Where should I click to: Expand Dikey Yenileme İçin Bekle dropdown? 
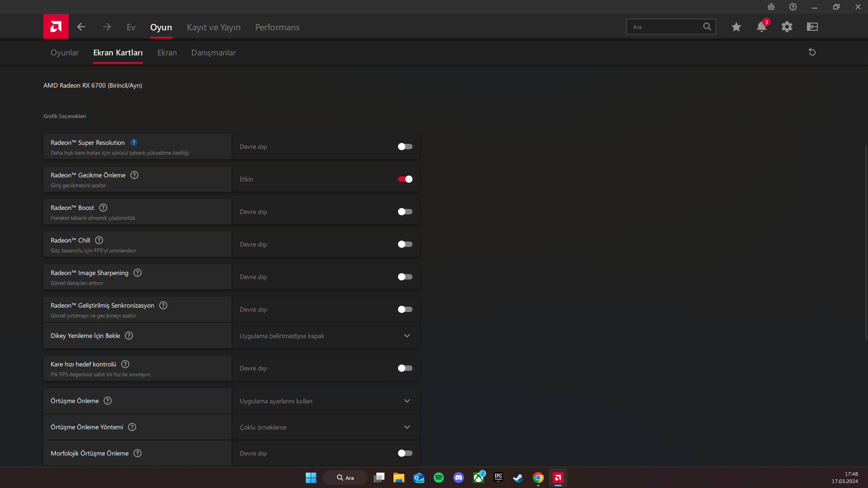click(326, 336)
